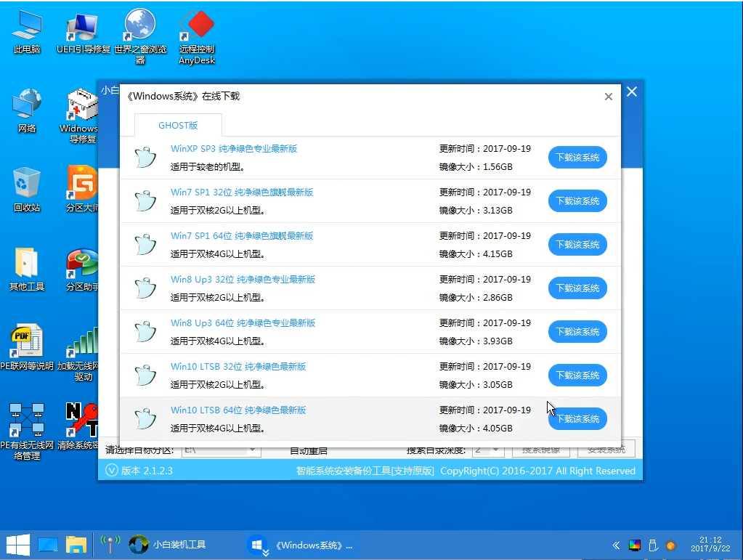Open the Windows Start menu
Viewport: 743px width, 560px height.
pyautogui.click(x=15, y=544)
